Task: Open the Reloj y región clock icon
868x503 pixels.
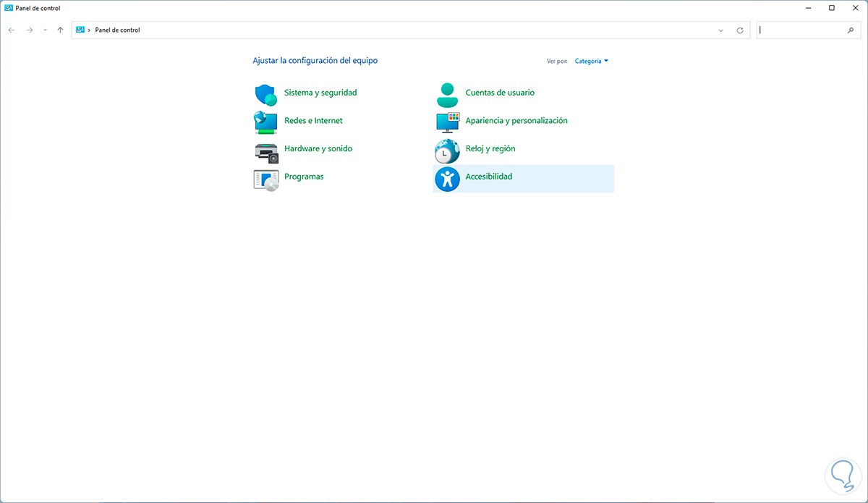Action: point(447,151)
